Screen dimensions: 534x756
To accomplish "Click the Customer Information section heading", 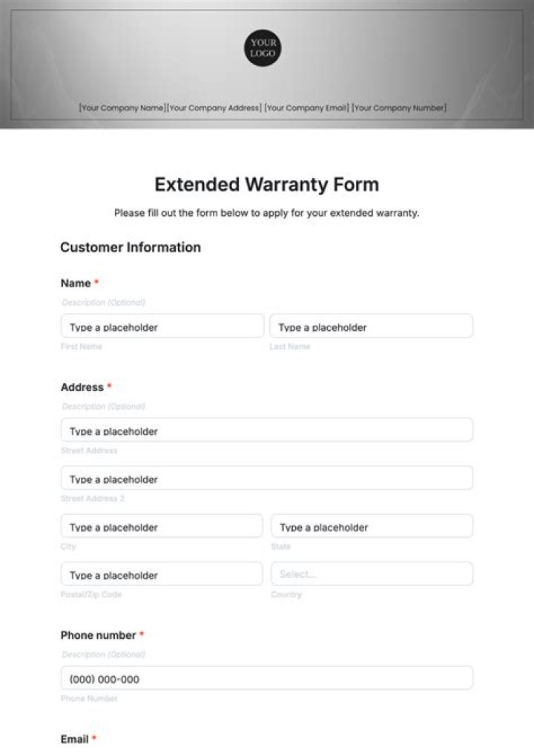I will 131,247.
